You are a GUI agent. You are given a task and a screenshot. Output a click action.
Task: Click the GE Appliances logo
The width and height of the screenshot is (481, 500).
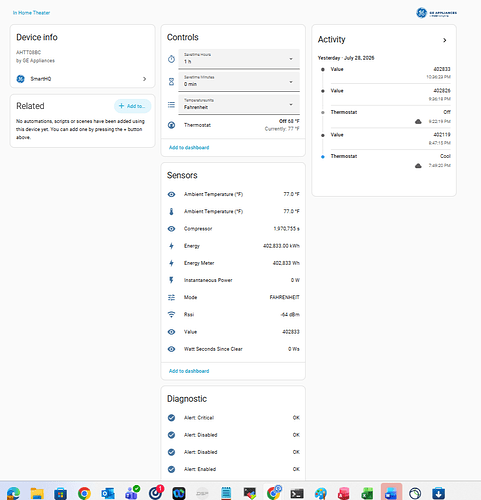coord(436,13)
